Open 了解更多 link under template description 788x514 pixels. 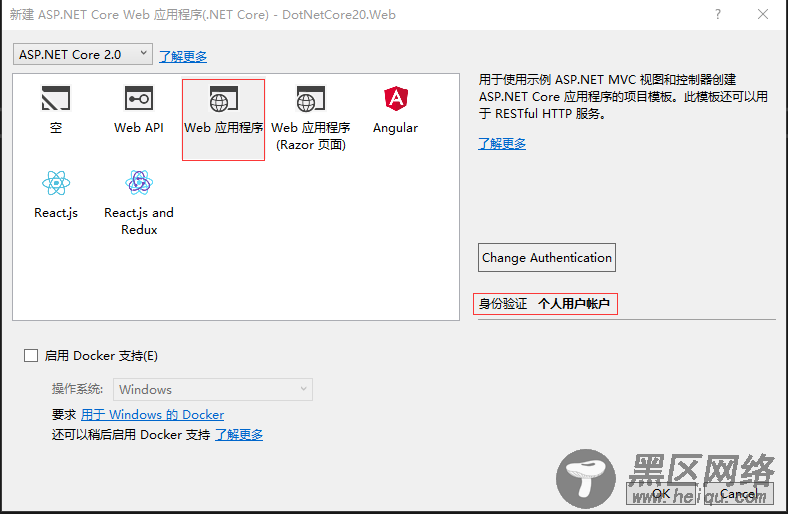point(502,144)
